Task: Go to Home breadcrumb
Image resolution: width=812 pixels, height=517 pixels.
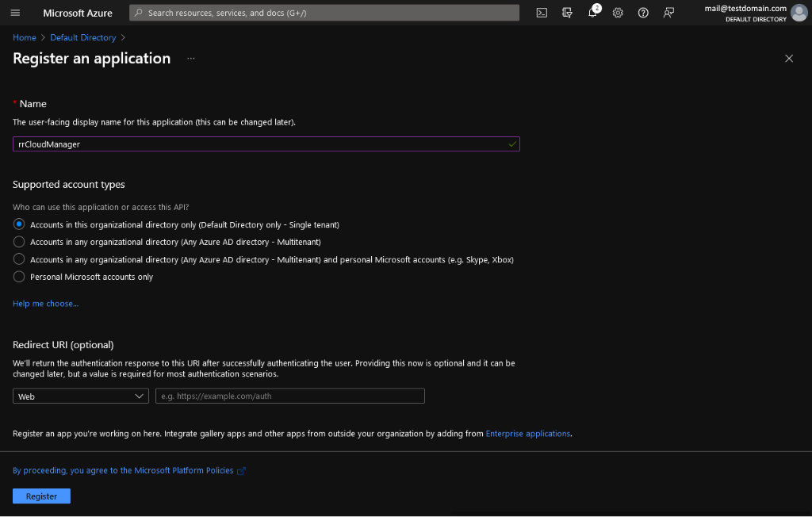Action: [x=25, y=37]
